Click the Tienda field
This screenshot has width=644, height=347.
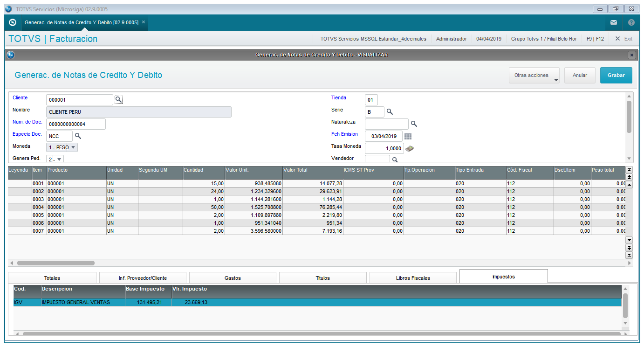[371, 100]
